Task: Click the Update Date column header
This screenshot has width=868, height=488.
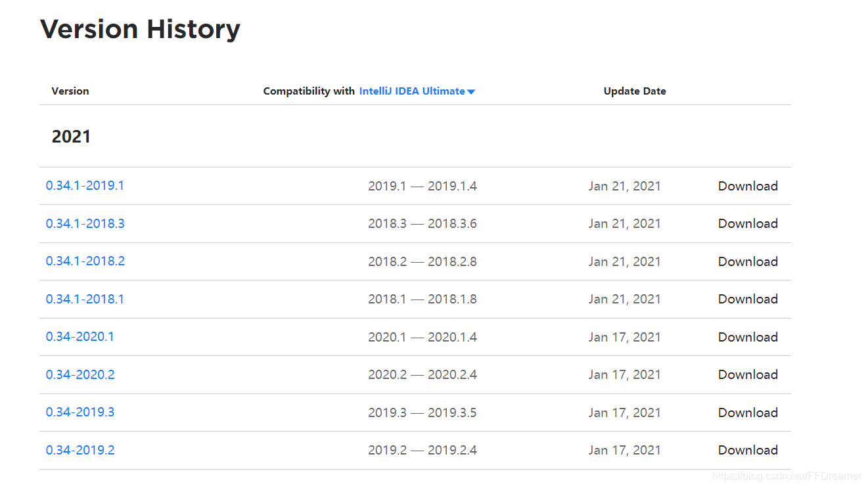Action: pos(635,91)
